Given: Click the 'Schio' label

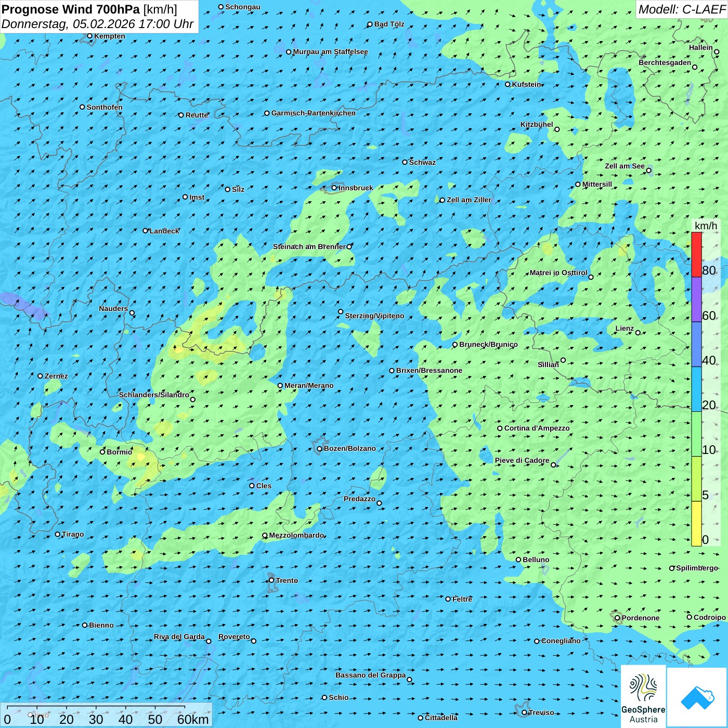Looking at the screenshot, I should click(339, 697).
